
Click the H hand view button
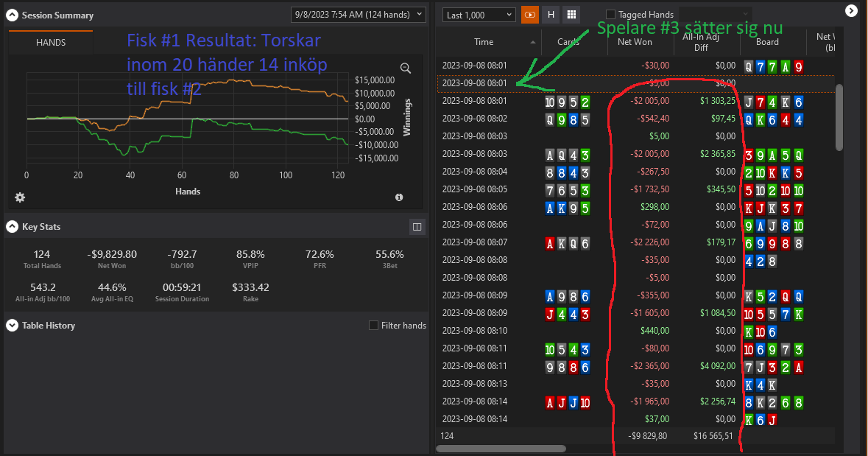click(x=551, y=15)
